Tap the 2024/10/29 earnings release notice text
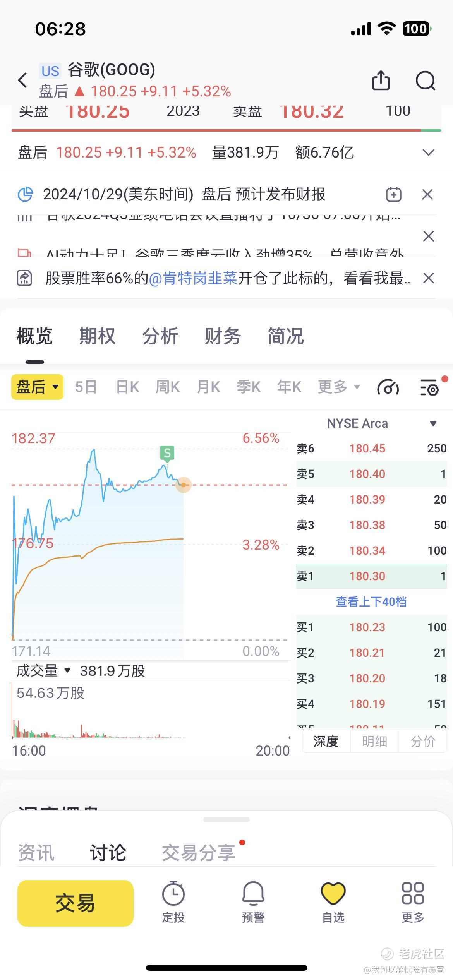 184,194
